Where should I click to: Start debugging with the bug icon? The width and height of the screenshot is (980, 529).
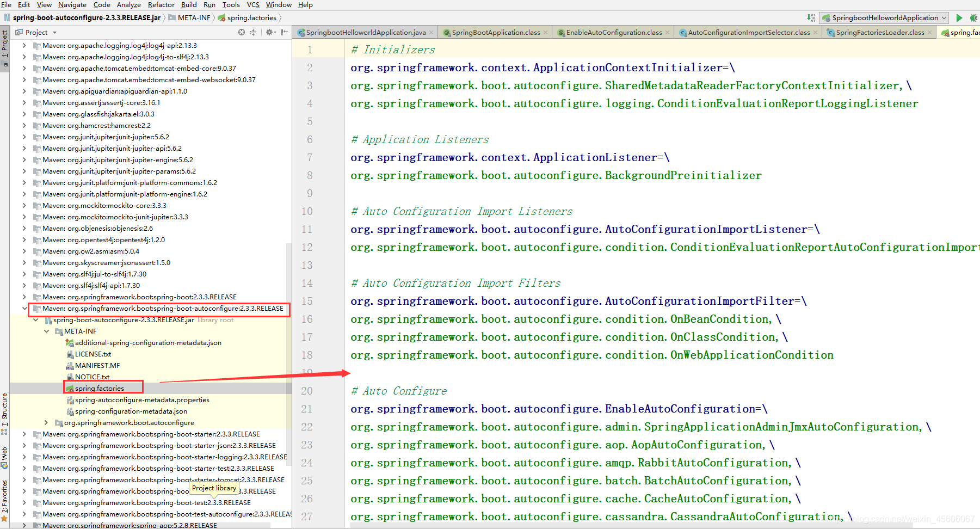coord(973,18)
